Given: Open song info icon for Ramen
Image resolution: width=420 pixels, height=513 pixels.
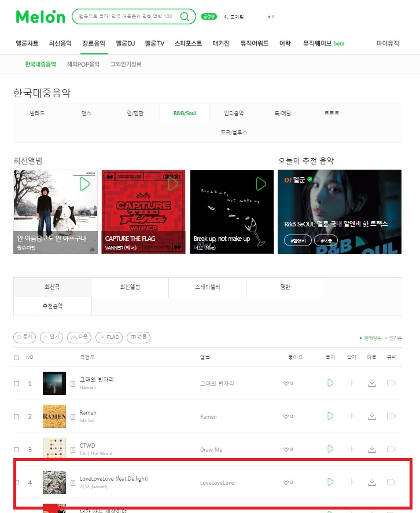Looking at the screenshot, I should click(73, 417).
